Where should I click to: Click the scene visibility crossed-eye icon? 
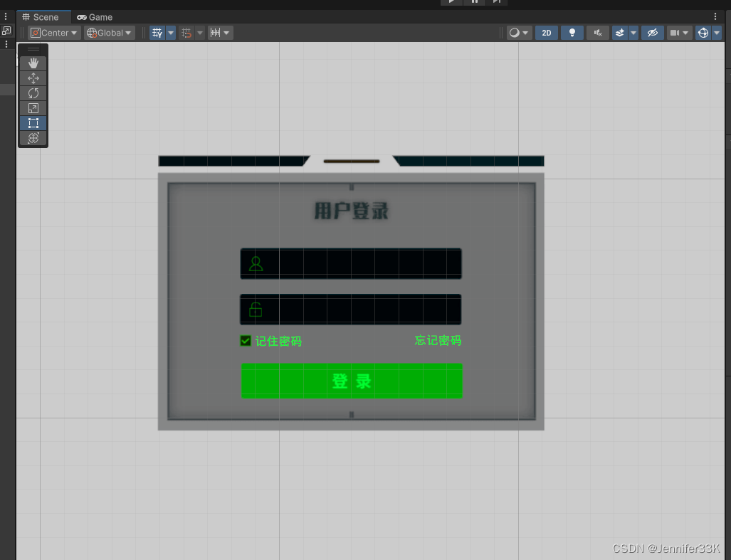[652, 32]
